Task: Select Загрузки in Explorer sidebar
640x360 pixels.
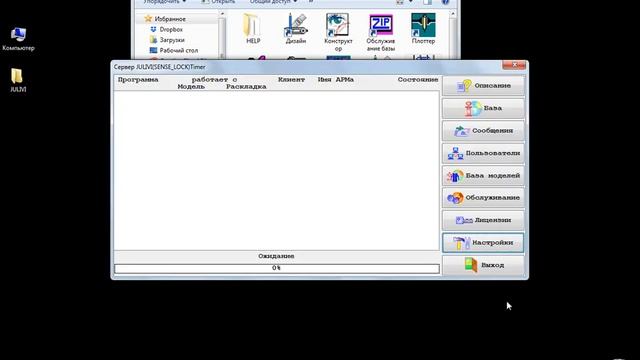Action: 172,40
